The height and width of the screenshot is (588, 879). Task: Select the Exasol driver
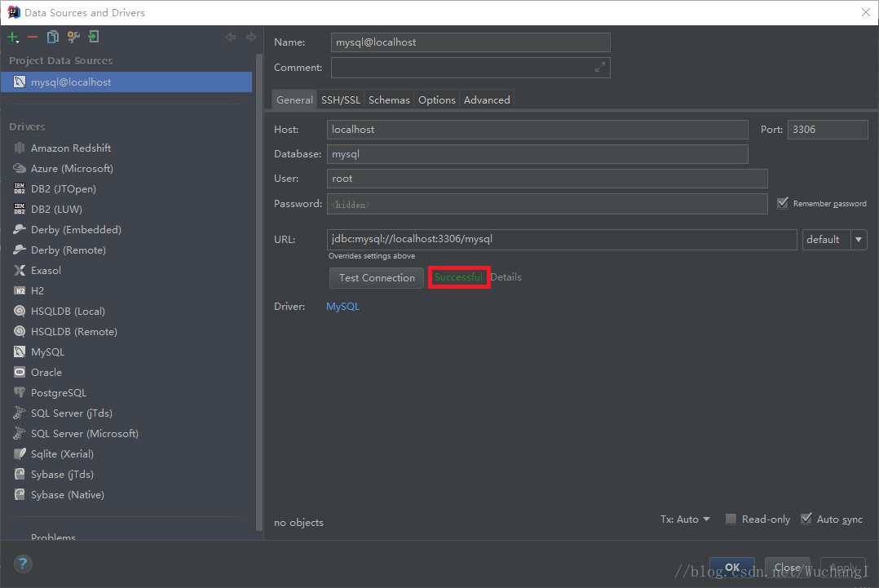46,270
